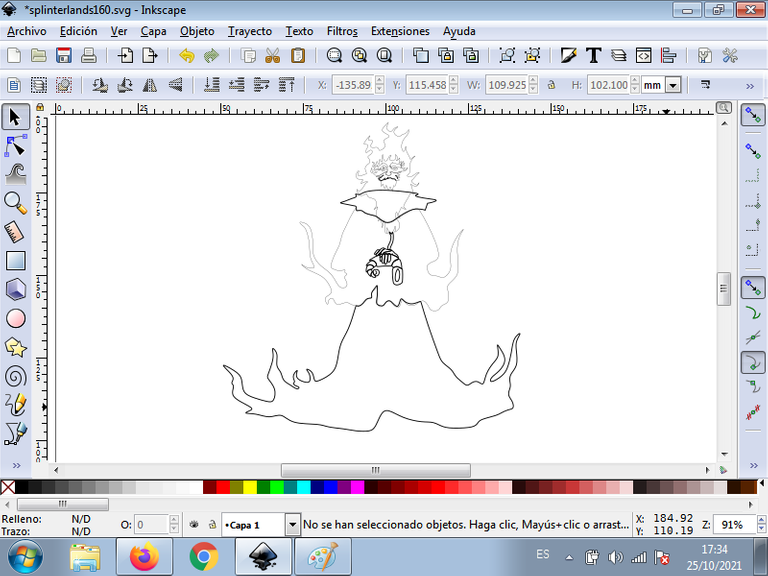Increase X coordinate spinner
Image resolution: width=768 pixels, height=576 pixels.
click(x=380, y=81)
